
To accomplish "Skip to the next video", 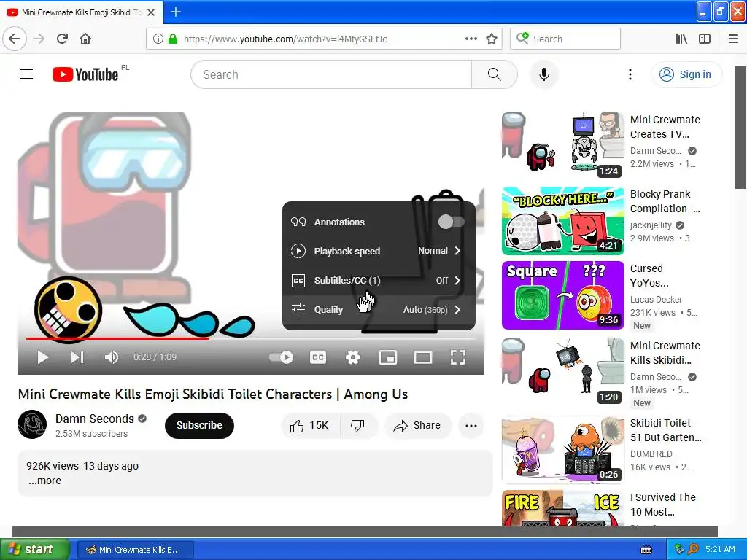I will click(77, 357).
